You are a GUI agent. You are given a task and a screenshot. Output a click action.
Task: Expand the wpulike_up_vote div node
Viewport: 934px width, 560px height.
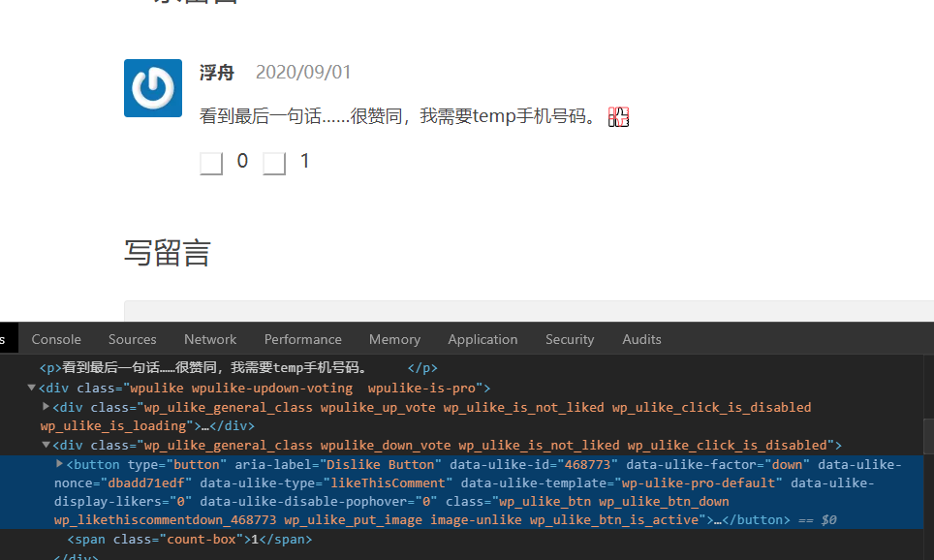point(47,407)
